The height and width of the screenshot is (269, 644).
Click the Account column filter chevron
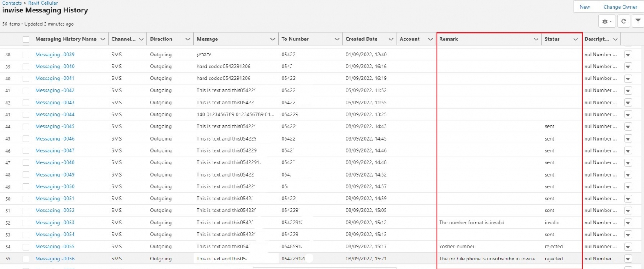click(x=431, y=39)
